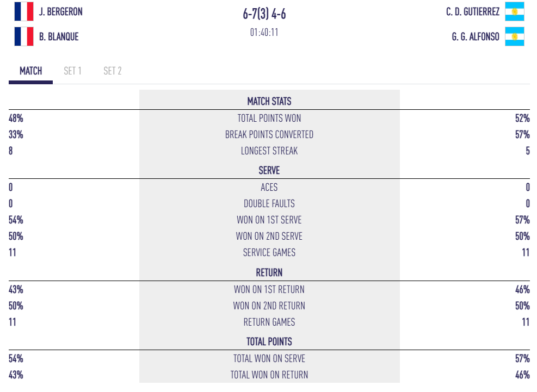This screenshot has width=537, height=392.
Task: Click the BREAK POINTS CONVERTED label
Action: [x=269, y=134]
